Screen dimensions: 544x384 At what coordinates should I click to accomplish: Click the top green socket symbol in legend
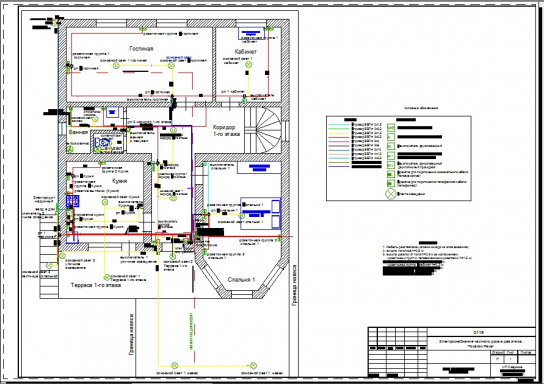[391, 128]
